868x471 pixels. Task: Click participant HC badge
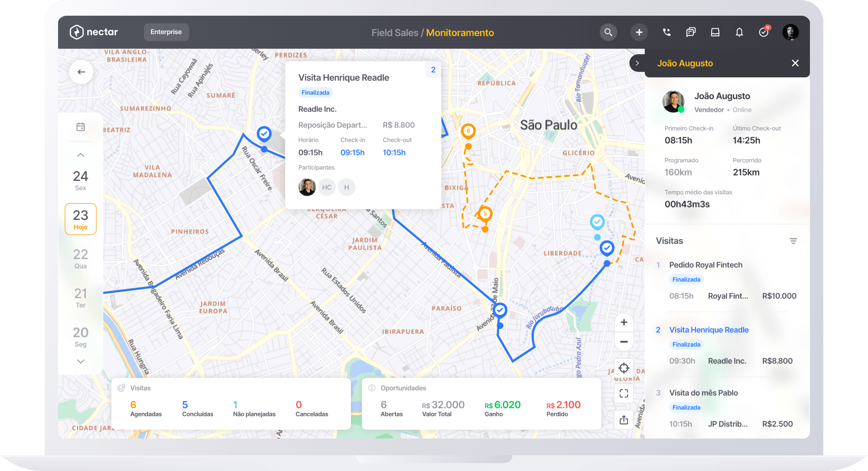click(x=327, y=187)
